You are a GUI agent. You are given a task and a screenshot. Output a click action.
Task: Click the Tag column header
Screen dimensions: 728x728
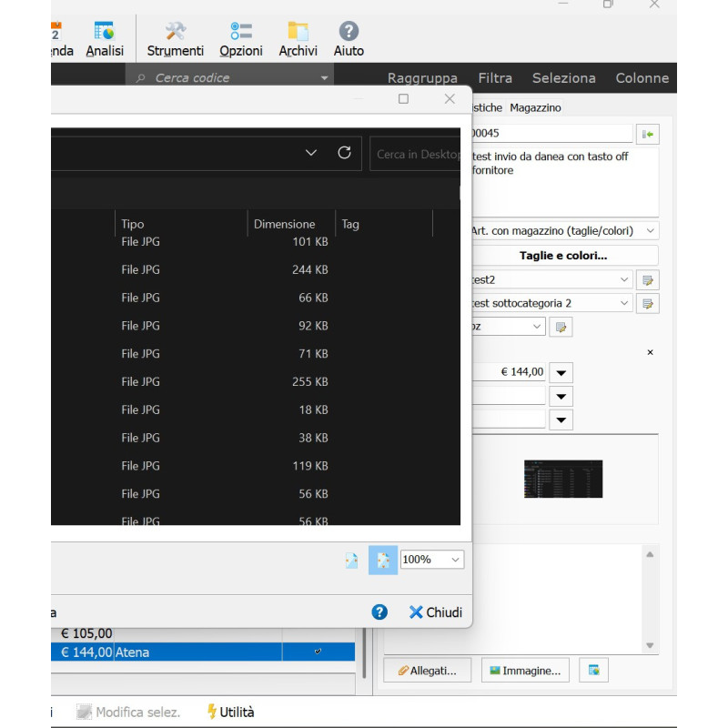click(350, 224)
